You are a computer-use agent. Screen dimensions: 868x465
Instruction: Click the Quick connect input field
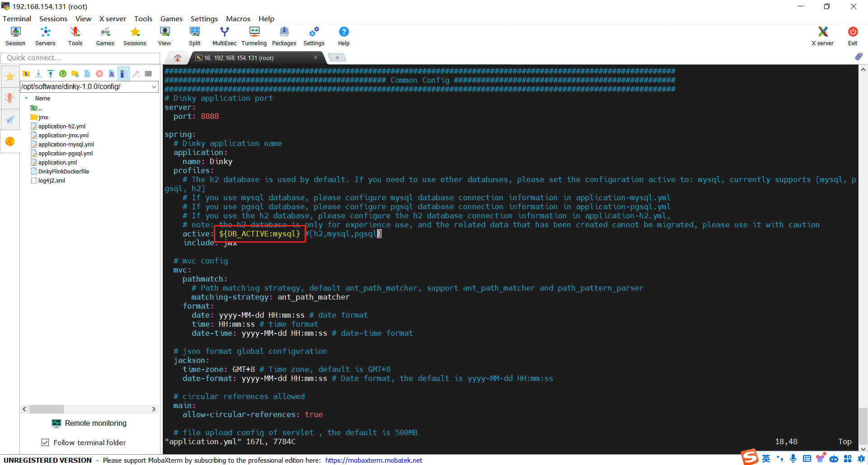80,58
